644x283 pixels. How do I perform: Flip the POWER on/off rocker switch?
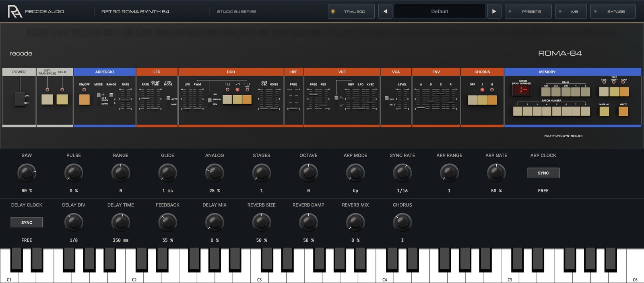pyautogui.click(x=20, y=99)
